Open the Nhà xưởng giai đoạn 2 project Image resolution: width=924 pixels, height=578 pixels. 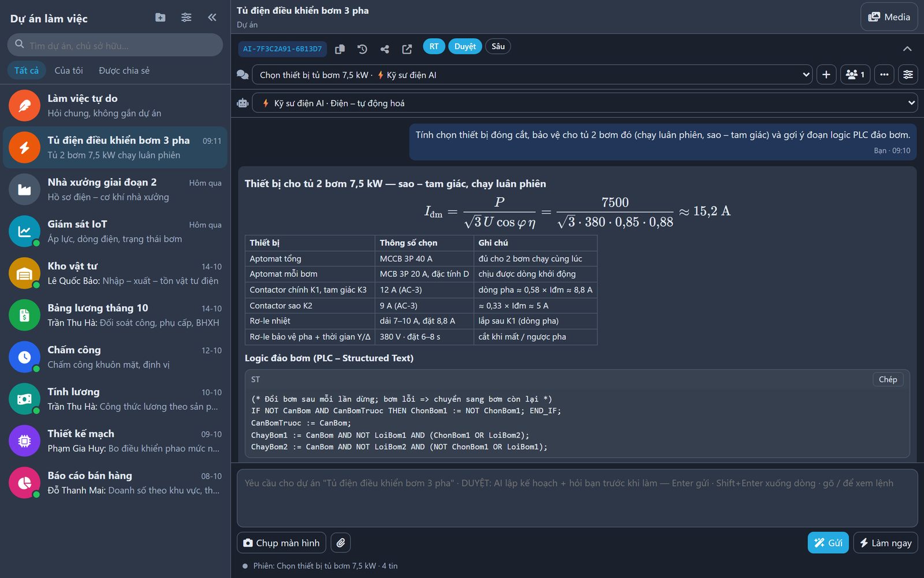tap(115, 190)
